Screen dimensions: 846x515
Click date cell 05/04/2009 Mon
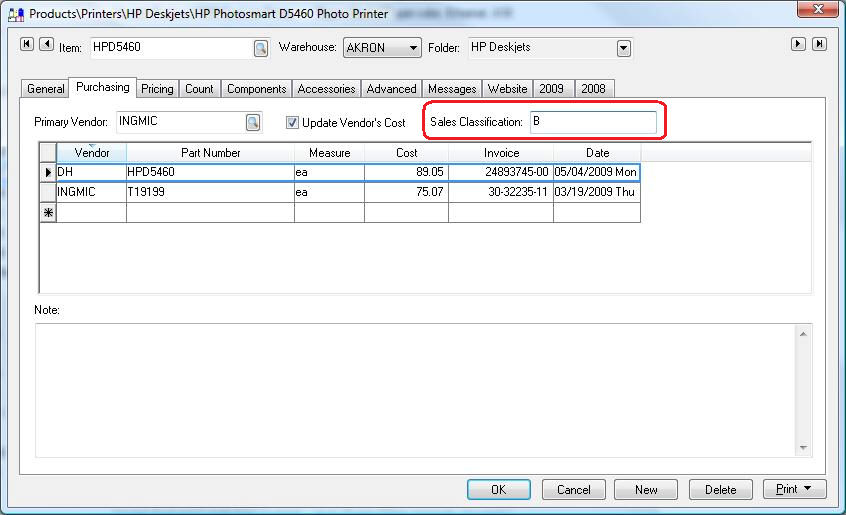597,173
